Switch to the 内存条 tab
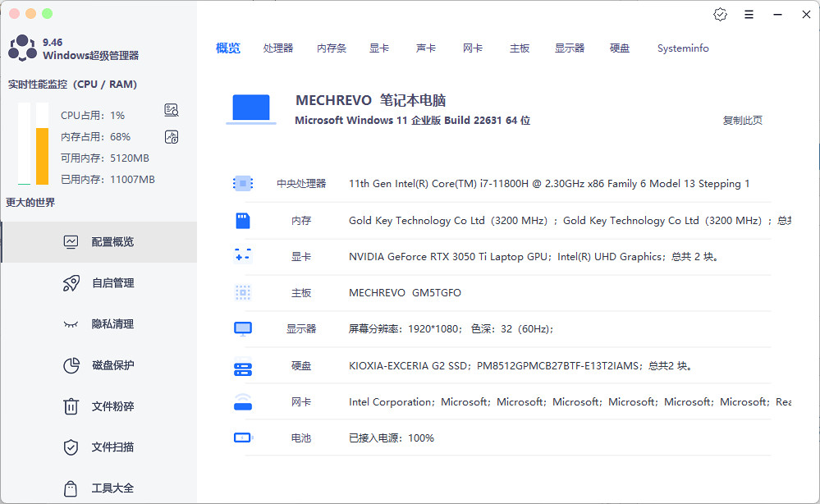Viewport: 820px width, 504px height. point(332,48)
